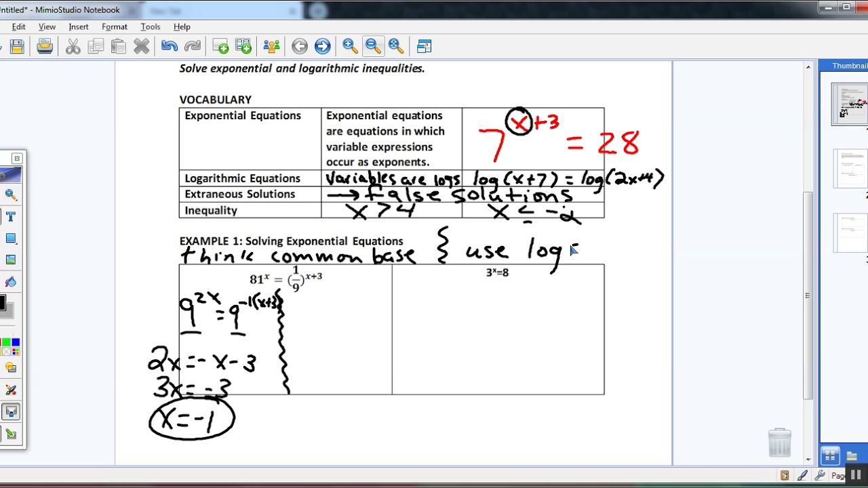Click the Thumbnails panel header
The image size is (868, 488).
844,66
